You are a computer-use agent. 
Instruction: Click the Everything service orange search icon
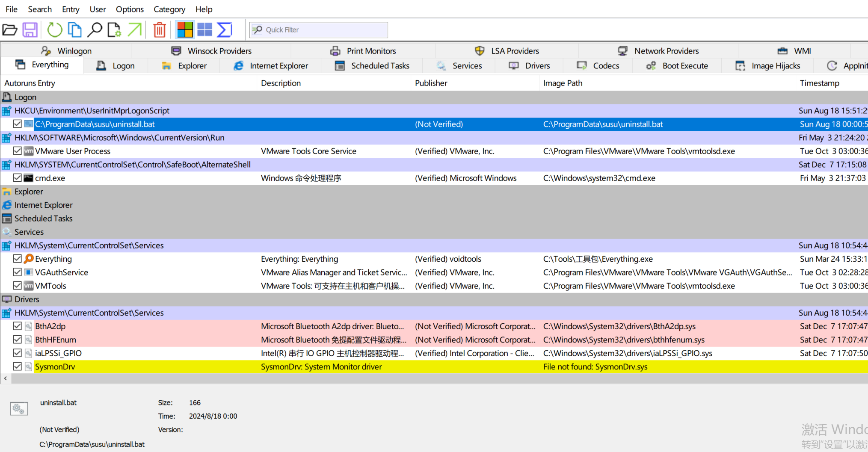pos(29,259)
